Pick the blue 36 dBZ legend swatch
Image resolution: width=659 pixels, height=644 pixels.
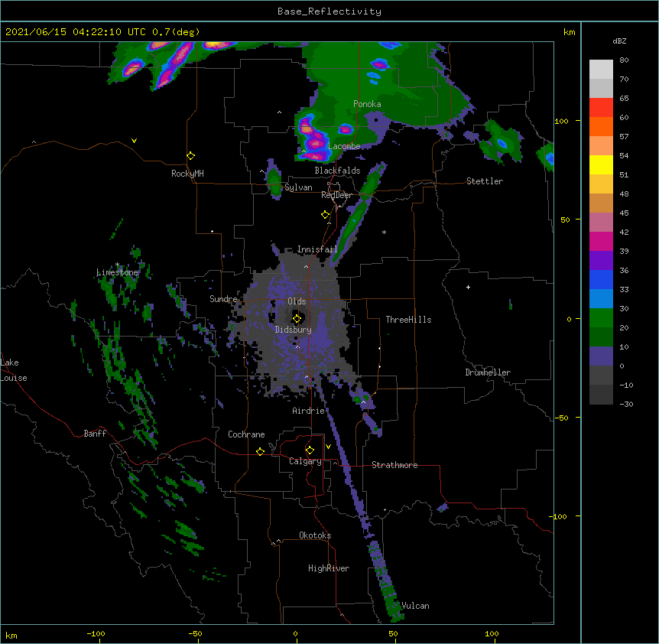601,279
